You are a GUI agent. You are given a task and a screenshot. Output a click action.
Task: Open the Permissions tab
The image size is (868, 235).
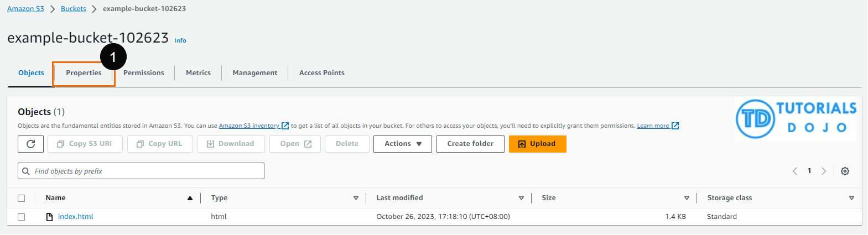[x=144, y=73]
